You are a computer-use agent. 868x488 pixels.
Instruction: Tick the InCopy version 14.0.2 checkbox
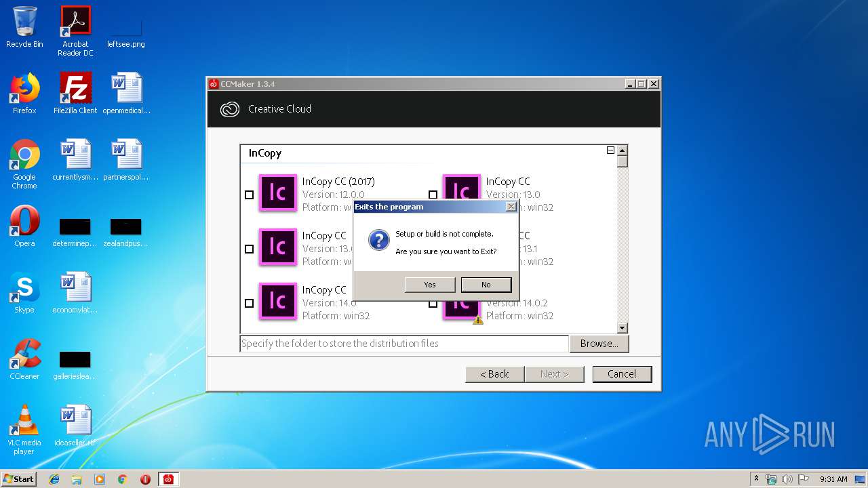click(433, 303)
